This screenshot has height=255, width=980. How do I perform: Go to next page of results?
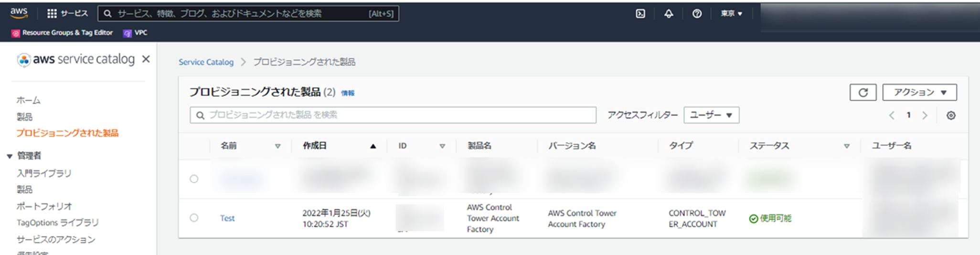tap(925, 116)
